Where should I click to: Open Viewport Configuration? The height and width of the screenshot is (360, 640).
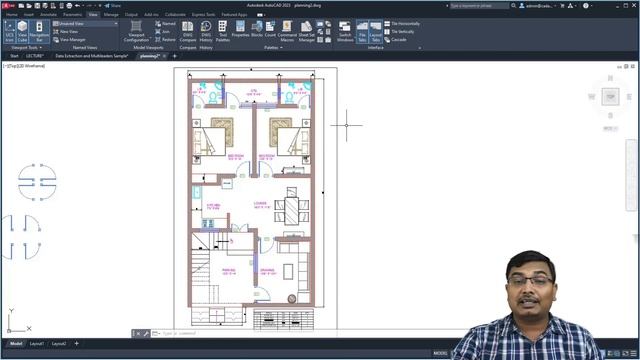136,31
